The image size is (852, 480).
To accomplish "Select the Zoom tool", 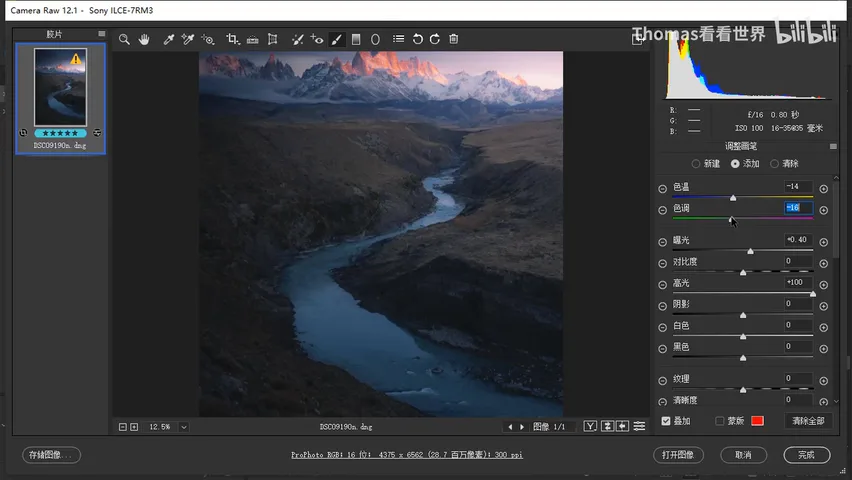I will [x=124, y=39].
